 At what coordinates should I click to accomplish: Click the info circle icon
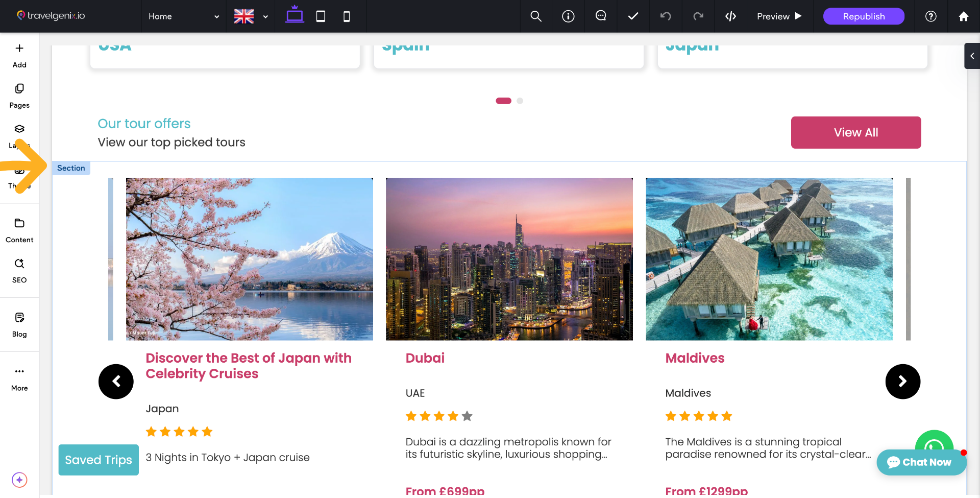568,16
